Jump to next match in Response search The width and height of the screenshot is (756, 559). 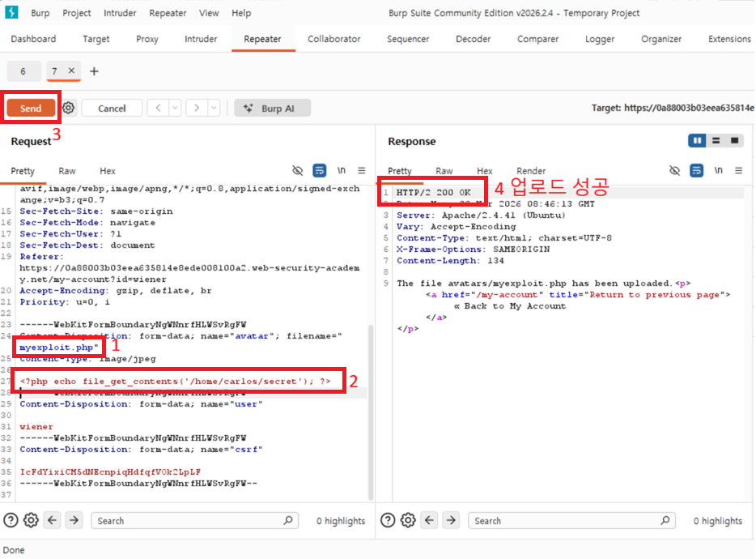click(x=451, y=520)
